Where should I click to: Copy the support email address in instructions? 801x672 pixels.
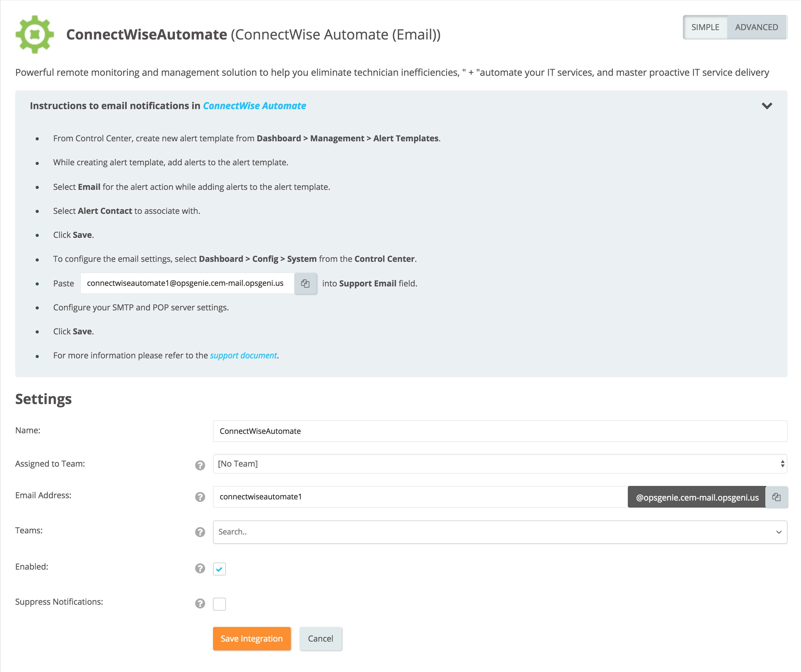(305, 283)
